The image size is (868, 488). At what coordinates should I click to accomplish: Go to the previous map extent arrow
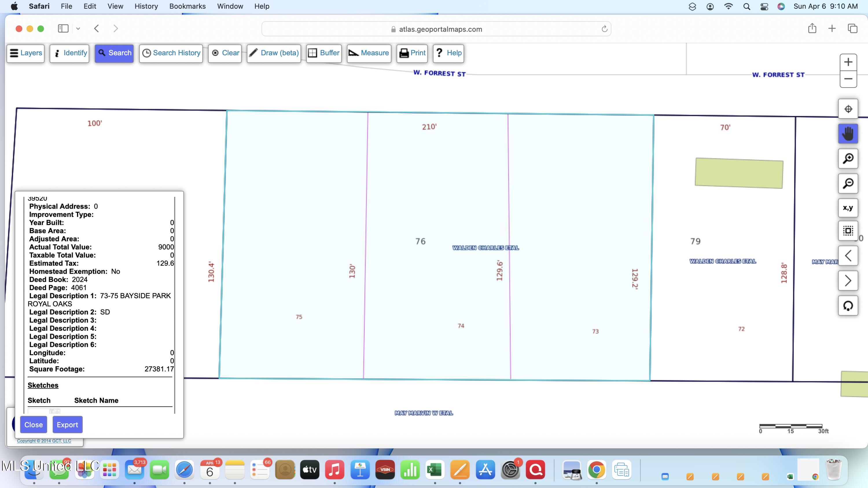point(848,256)
